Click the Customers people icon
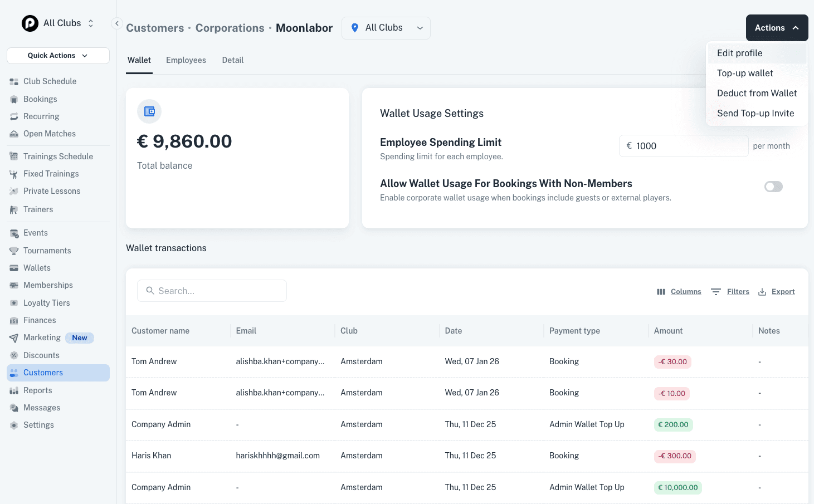Viewport: 814px width, 504px height. coord(14,373)
